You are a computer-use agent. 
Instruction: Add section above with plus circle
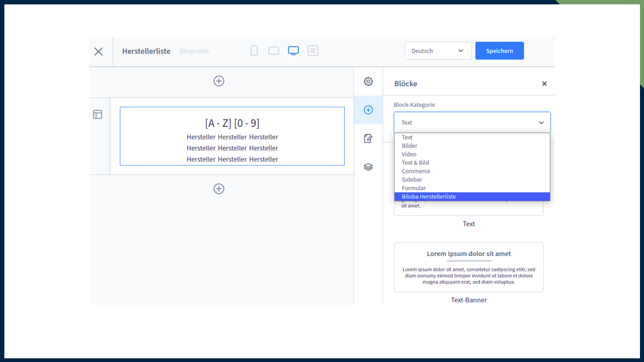click(219, 81)
